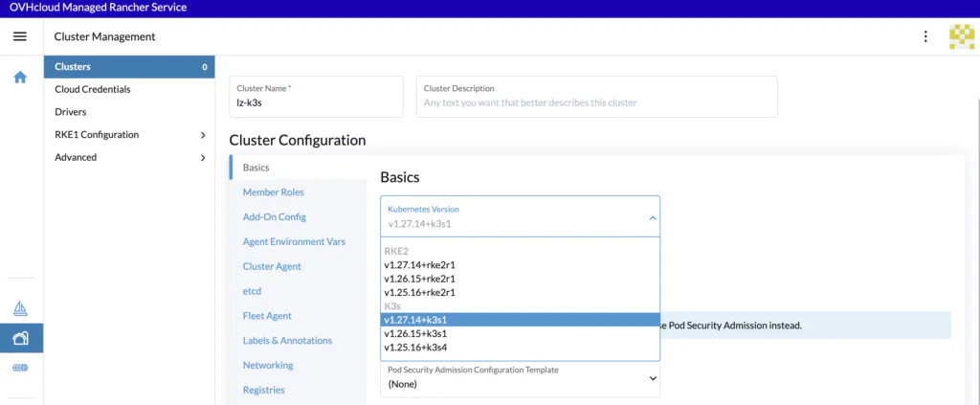
Task: Switch to Agent Environment Vars tab
Action: tap(299, 241)
